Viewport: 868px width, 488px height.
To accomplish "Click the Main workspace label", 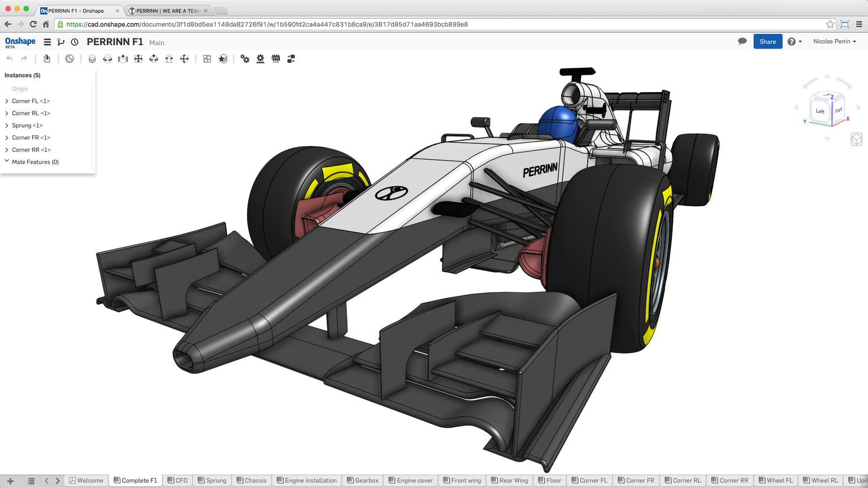I will tap(157, 42).
